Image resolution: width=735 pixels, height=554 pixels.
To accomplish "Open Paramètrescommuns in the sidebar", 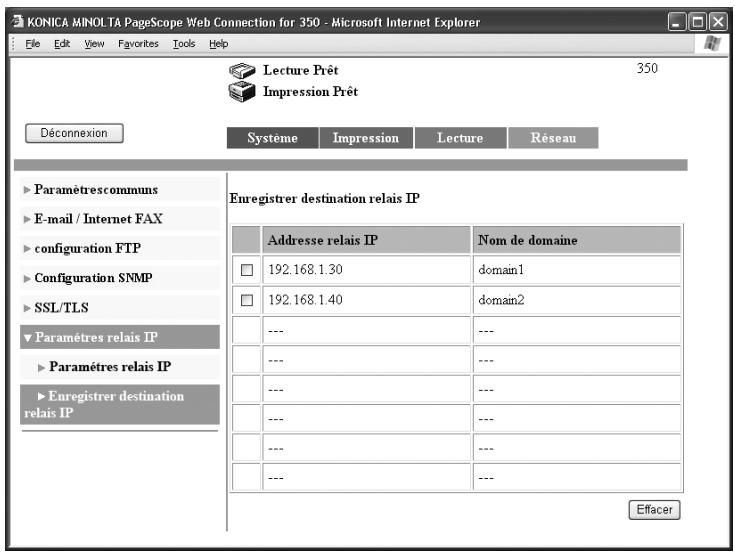I will click(96, 190).
